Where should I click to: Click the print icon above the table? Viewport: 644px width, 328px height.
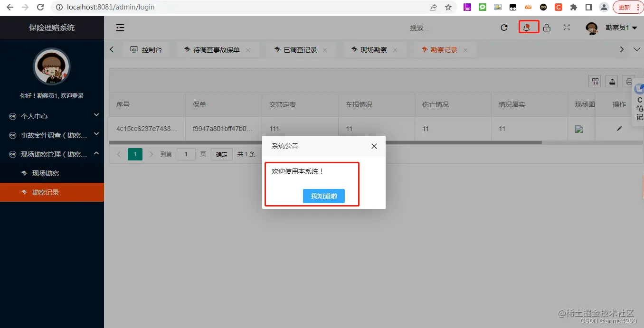[x=627, y=81]
